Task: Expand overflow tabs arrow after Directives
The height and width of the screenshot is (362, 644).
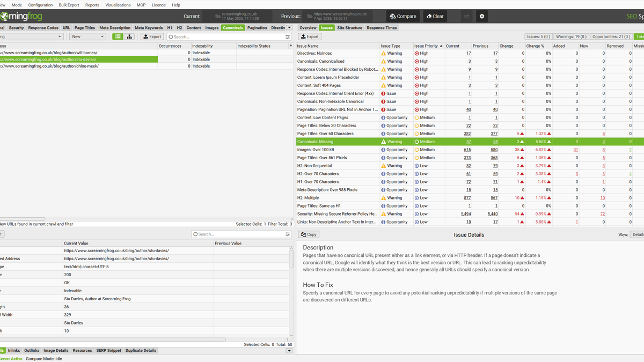Action: (289, 27)
